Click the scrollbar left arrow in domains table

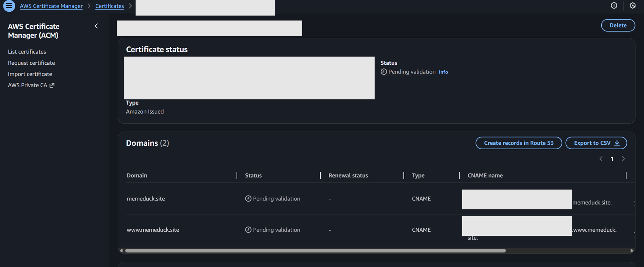(x=121, y=250)
